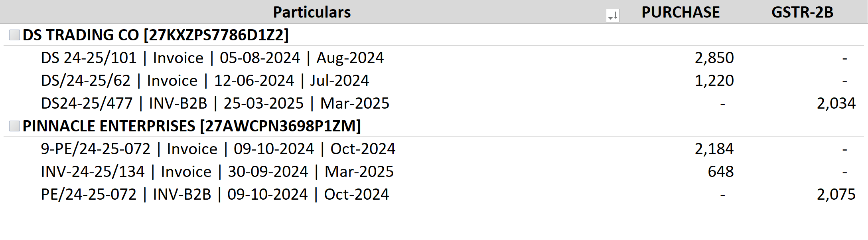
Task: Click the purchase amount 2,850 cell
Action: 714,58
